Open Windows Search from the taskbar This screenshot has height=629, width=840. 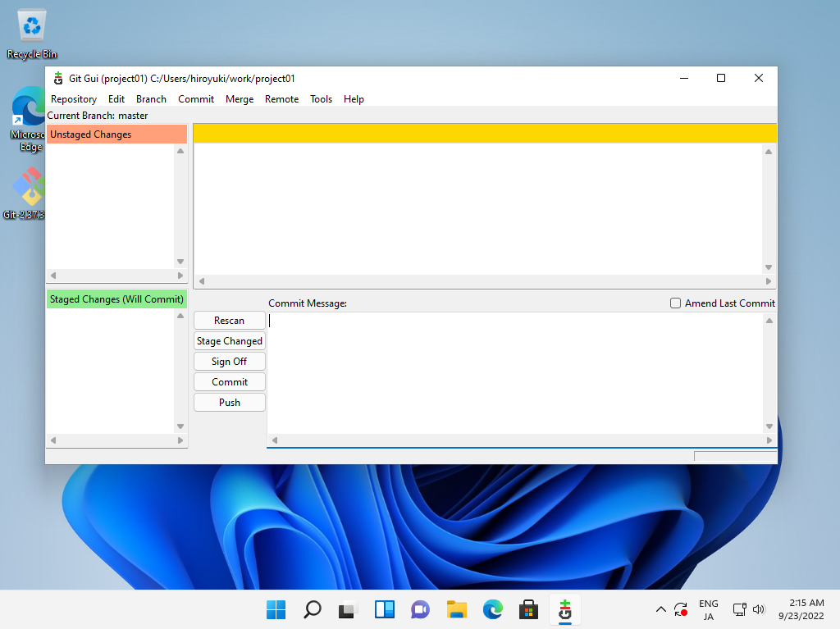click(312, 609)
